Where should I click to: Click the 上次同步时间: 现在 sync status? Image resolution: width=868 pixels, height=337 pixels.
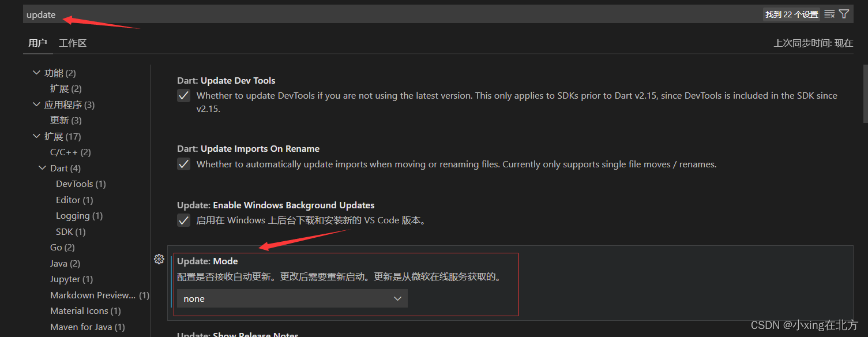click(813, 43)
